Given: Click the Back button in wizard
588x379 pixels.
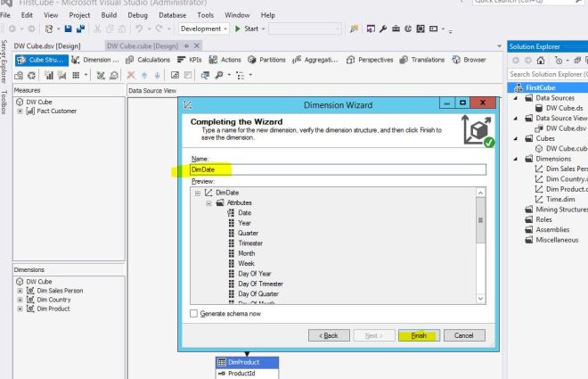Looking at the screenshot, I should click(x=328, y=335).
